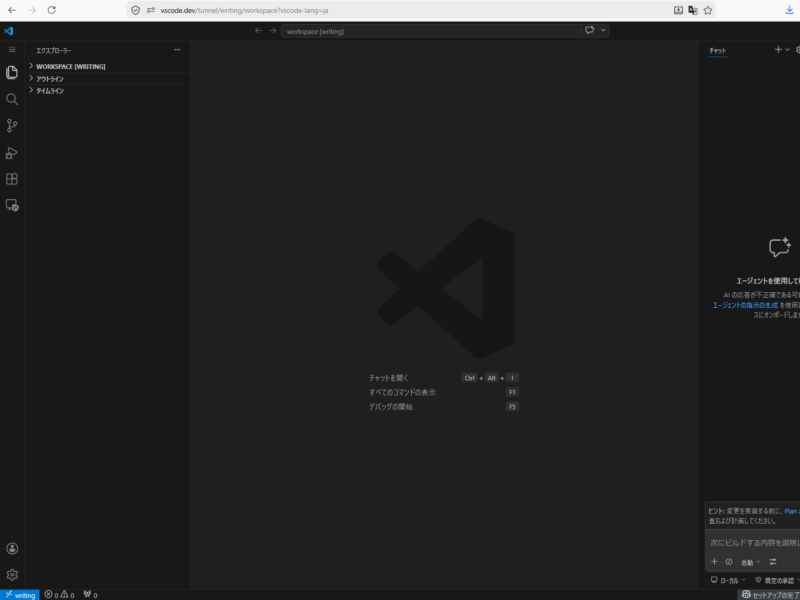Open Explorer more actions with the ... menu
The width and height of the screenshot is (800, 600).
pyautogui.click(x=178, y=50)
